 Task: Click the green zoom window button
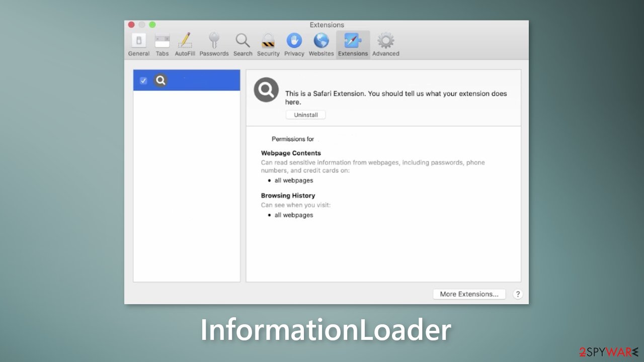[x=152, y=25]
